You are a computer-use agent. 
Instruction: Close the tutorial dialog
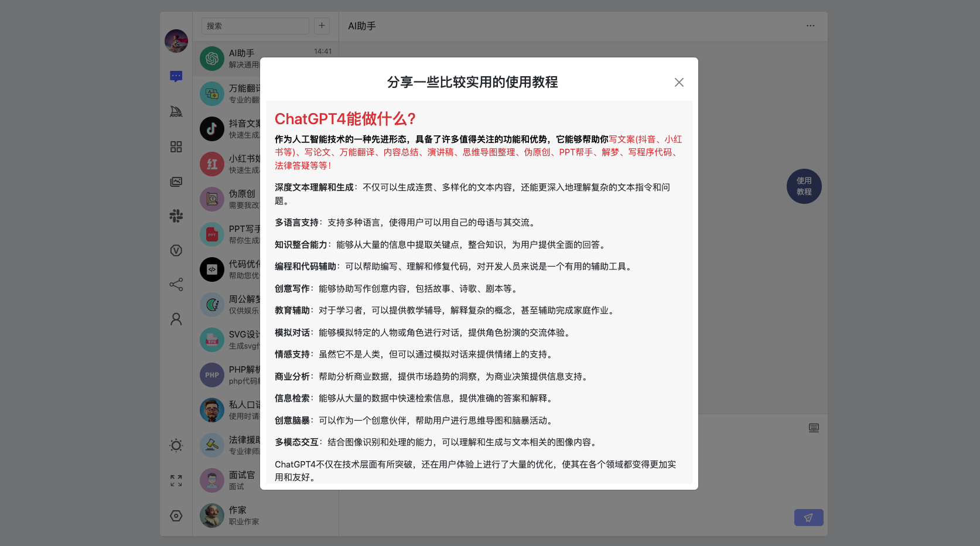[679, 83]
